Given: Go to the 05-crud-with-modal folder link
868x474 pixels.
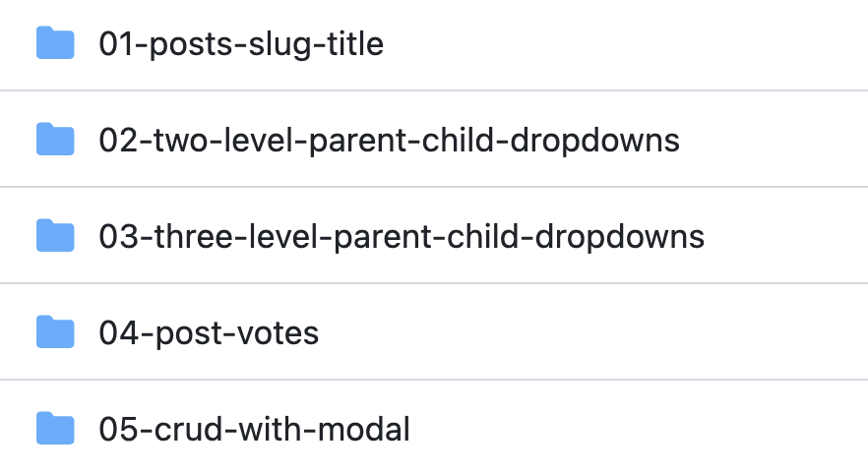Looking at the screenshot, I should coord(254,430).
